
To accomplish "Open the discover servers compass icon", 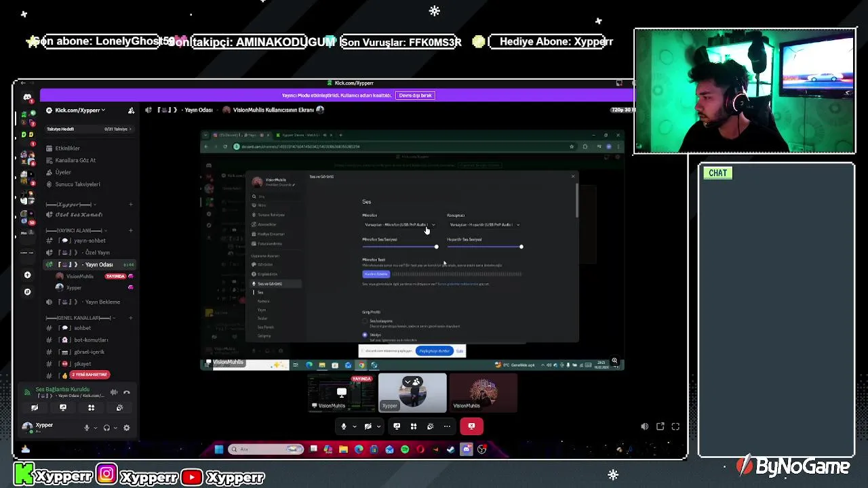I will click(x=27, y=291).
